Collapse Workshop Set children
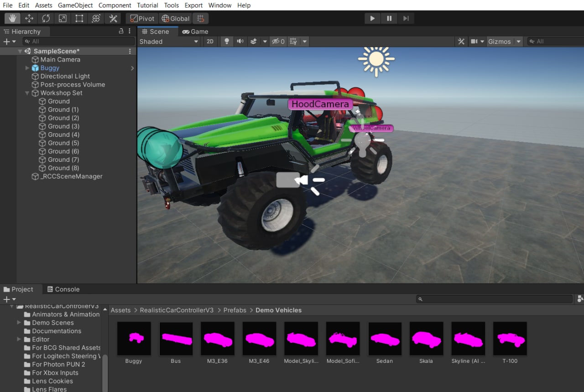The height and width of the screenshot is (392, 584). coord(27,93)
